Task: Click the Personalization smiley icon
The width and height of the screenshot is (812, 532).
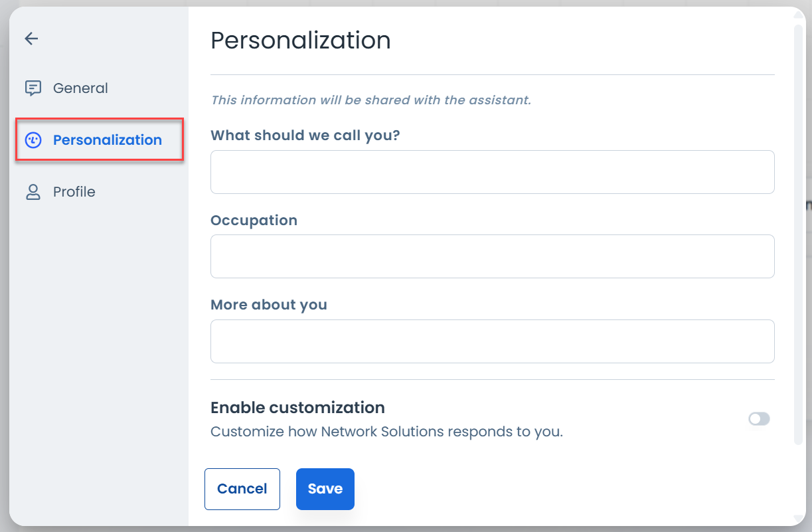Action: [x=33, y=140]
